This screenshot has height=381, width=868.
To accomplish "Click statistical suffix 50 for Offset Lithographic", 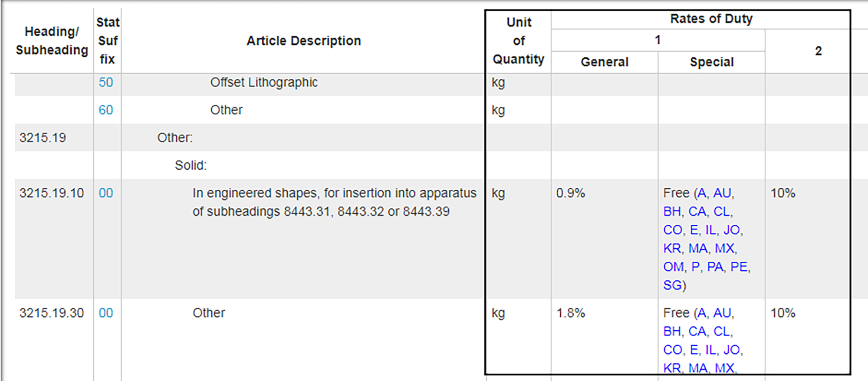I will click(x=106, y=82).
